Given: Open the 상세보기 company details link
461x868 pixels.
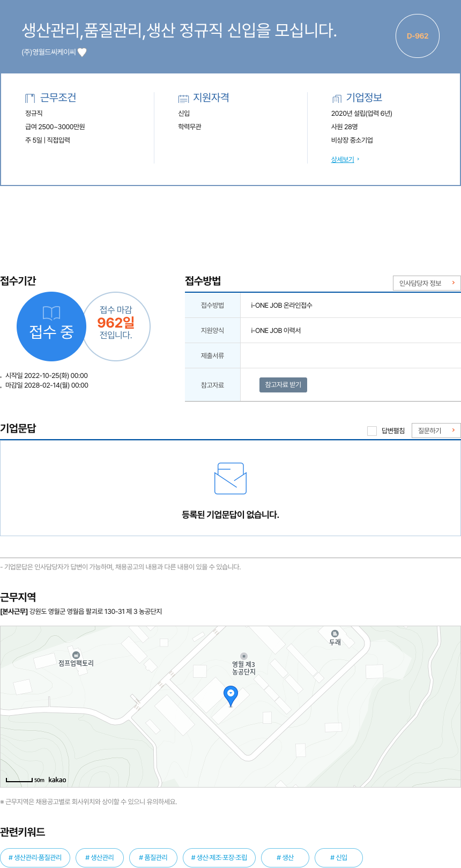Looking at the screenshot, I should coord(343,159).
